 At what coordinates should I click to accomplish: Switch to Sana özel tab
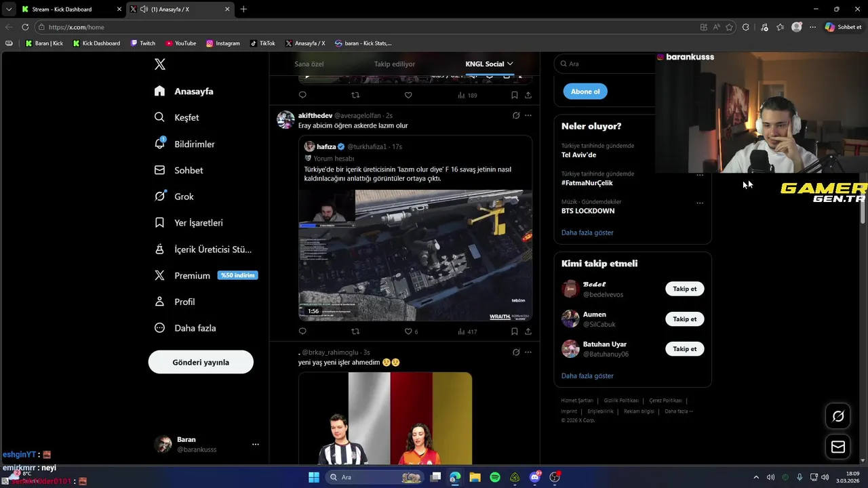tap(309, 64)
